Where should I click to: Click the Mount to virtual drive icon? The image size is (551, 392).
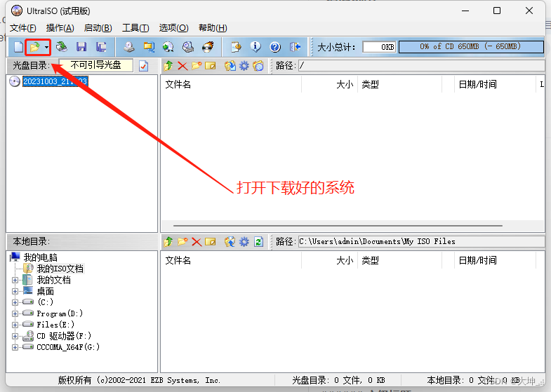pyautogui.click(x=188, y=47)
